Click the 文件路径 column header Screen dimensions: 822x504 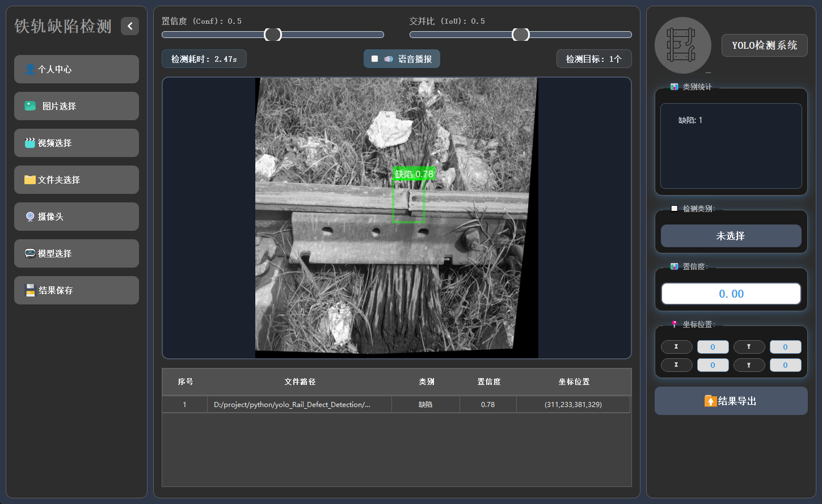tap(300, 382)
